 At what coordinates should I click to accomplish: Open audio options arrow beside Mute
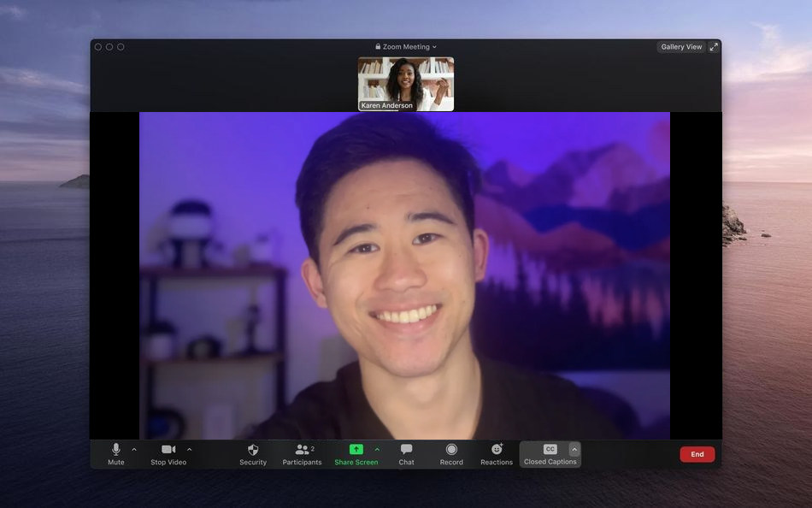134,450
